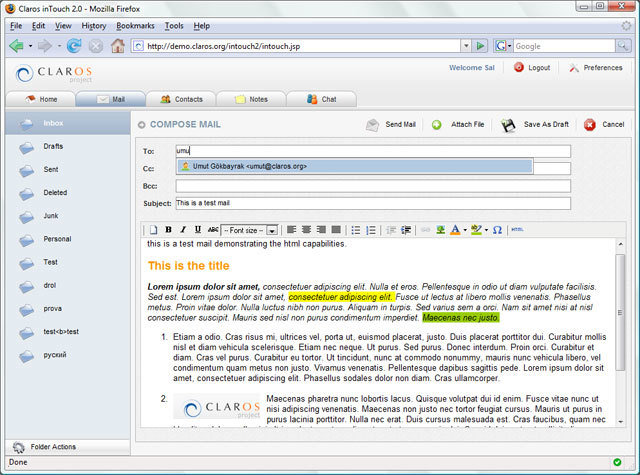
Task: Open the Sent folder
Action: point(68,170)
